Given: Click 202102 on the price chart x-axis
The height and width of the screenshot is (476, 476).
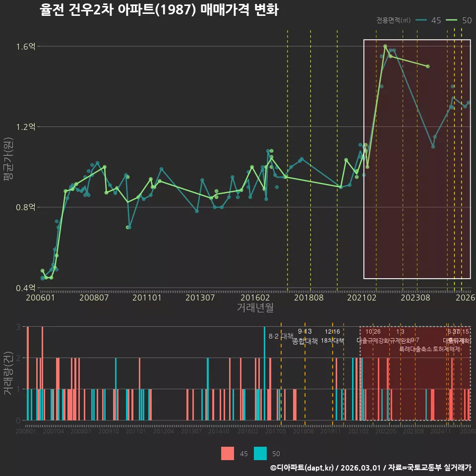Looking at the screenshot, I should point(362,297).
